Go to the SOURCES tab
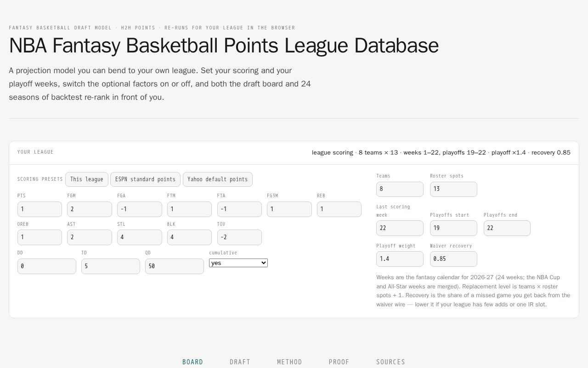This screenshot has width=588, height=368. [x=390, y=362]
